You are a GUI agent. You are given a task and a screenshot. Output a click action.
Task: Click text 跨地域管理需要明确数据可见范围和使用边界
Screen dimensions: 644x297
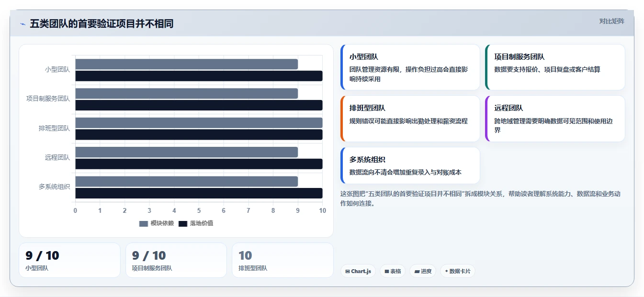tap(553, 125)
